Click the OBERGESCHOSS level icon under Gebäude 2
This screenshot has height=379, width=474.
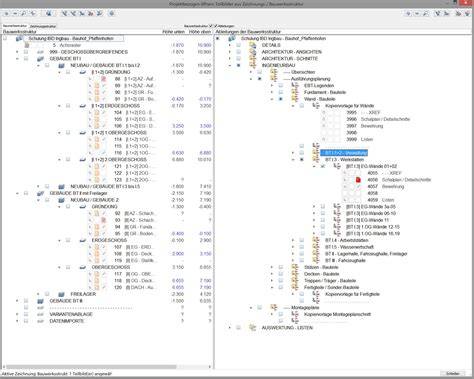pyautogui.click(x=83, y=267)
